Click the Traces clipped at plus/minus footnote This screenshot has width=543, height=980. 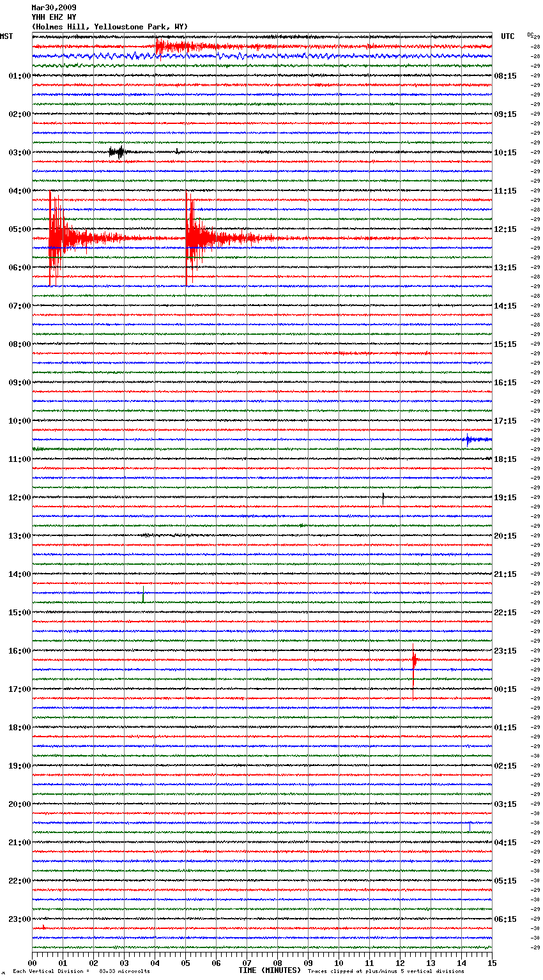(x=386, y=972)
